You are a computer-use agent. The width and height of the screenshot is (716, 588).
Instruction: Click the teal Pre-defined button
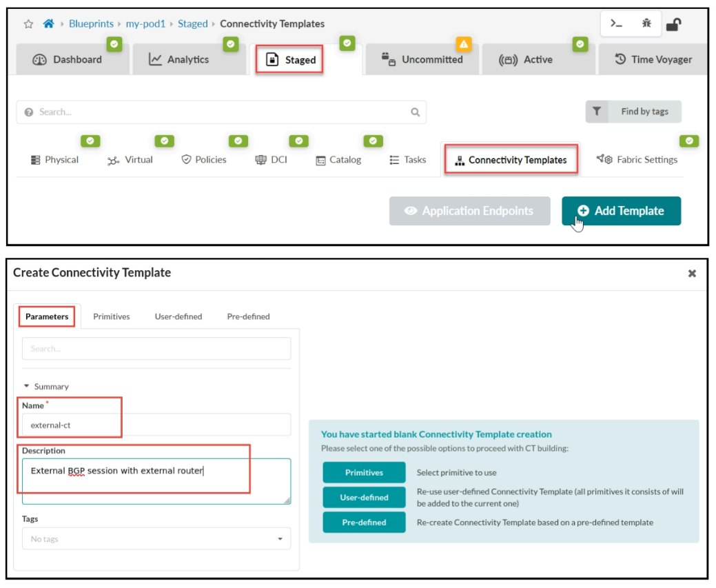[364, 523]
